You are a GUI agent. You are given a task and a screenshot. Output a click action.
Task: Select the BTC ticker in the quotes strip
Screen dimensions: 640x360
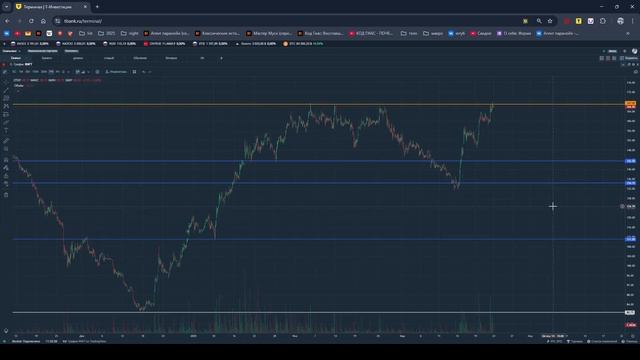pos(303,43)
